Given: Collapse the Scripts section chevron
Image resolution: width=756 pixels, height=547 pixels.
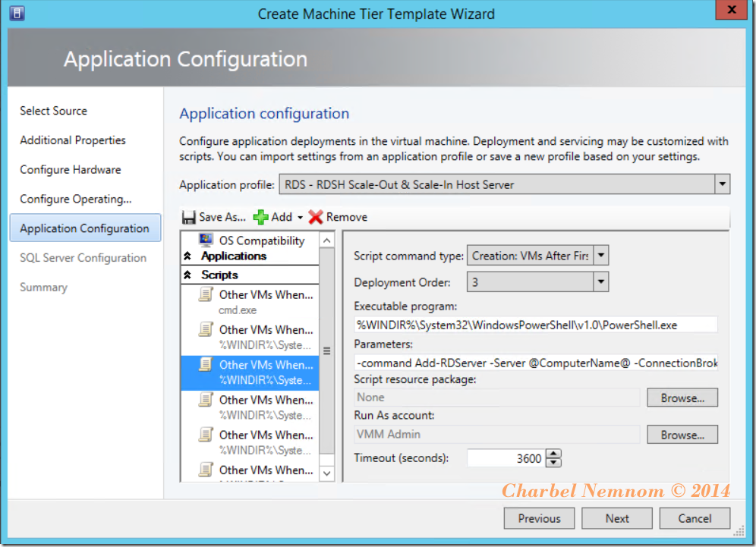Looking at the screenshot, I should tap(187, 275).
